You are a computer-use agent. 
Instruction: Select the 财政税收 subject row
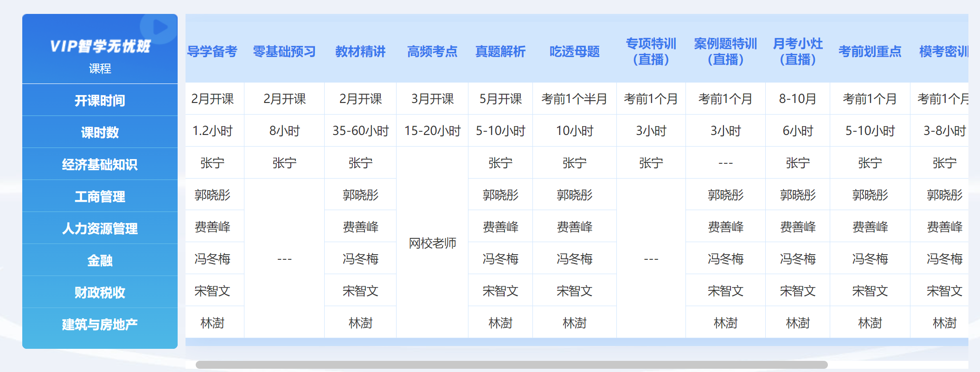pos(100,292)
